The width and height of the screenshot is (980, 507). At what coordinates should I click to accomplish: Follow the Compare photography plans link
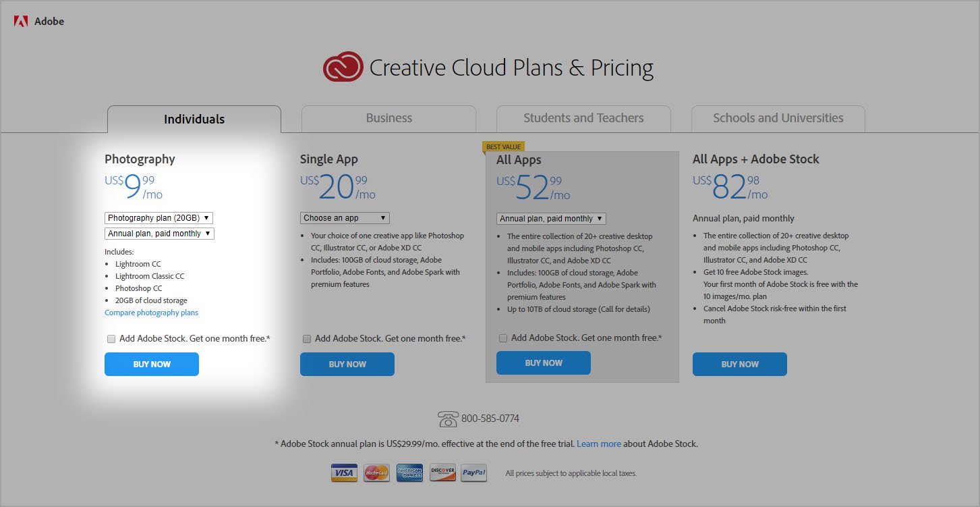point(151,313)
